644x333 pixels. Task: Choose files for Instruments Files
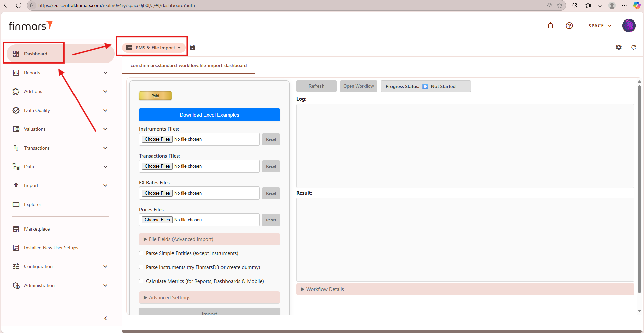pyautogui.click(x=157, y=139)
